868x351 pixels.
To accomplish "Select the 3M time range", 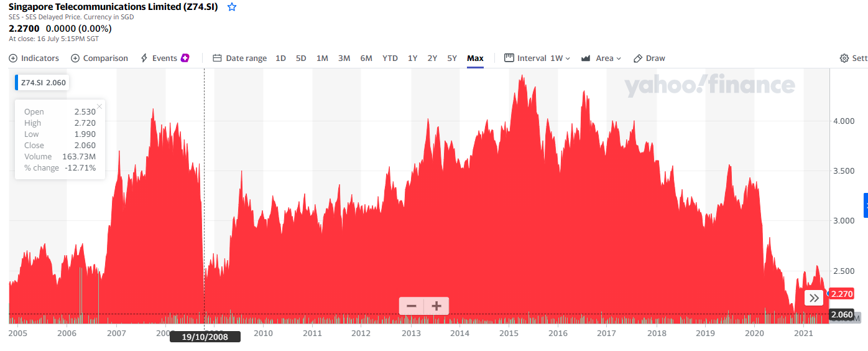I will coord(344,58).
